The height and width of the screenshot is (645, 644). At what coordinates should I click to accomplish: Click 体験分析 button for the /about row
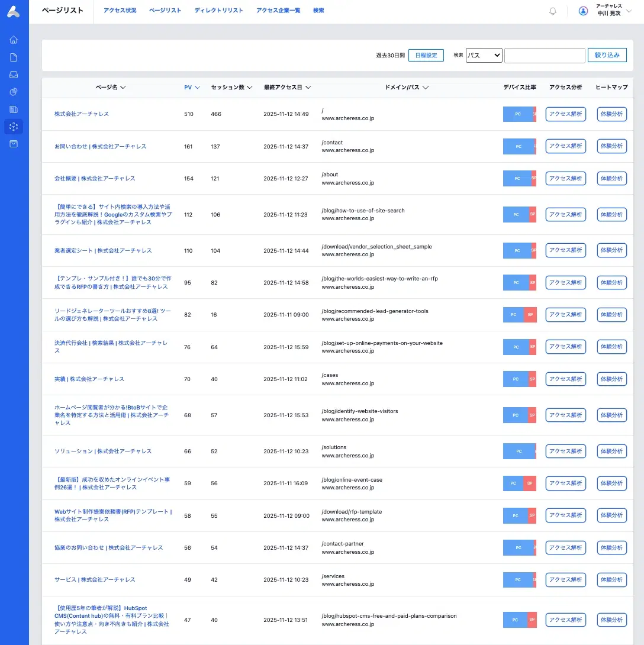[611, 179]
